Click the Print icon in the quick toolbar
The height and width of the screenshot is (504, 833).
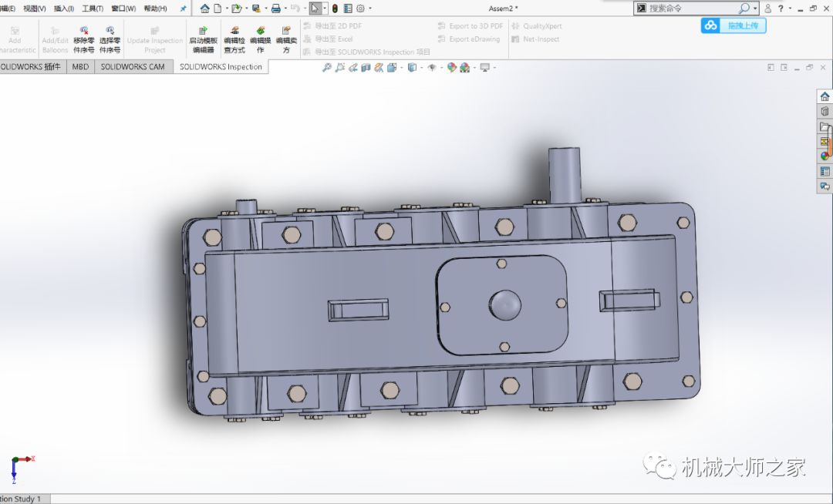[x=275, y=8]
